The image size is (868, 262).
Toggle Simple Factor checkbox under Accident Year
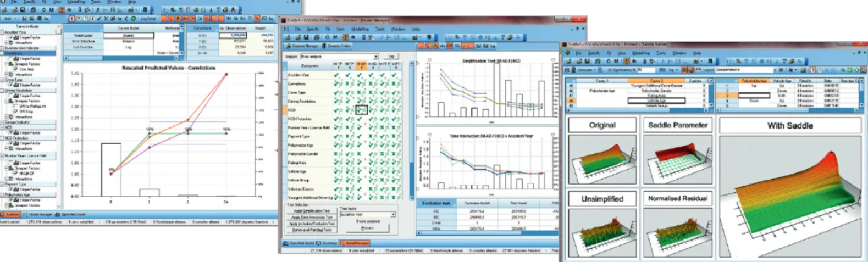pos(10,37)
